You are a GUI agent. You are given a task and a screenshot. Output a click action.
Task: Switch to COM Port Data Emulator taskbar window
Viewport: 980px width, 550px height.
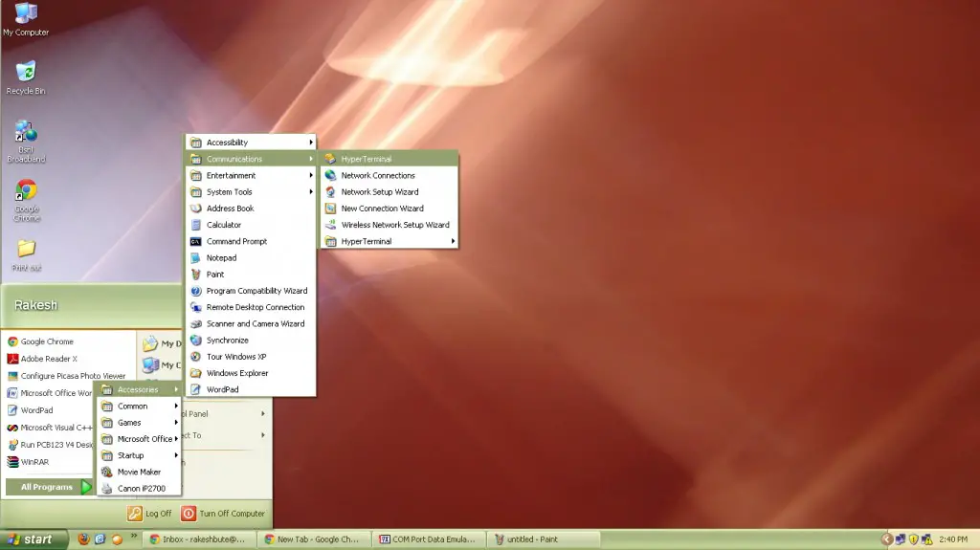pyautogui.click(x=430, y=539)
